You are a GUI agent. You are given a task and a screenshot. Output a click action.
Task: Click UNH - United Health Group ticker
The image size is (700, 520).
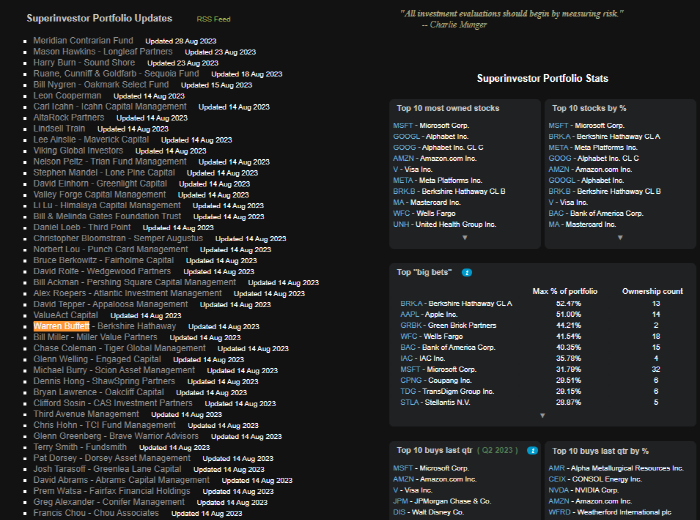[401, 225]
